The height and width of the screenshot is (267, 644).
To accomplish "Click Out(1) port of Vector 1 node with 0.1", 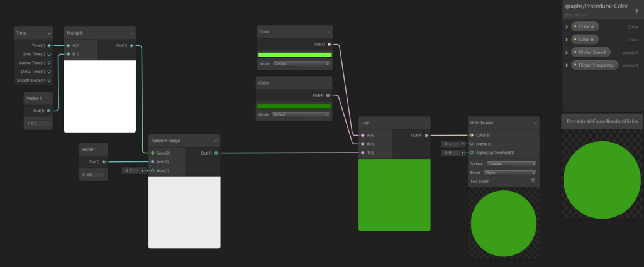I will [x=49, y=111].
